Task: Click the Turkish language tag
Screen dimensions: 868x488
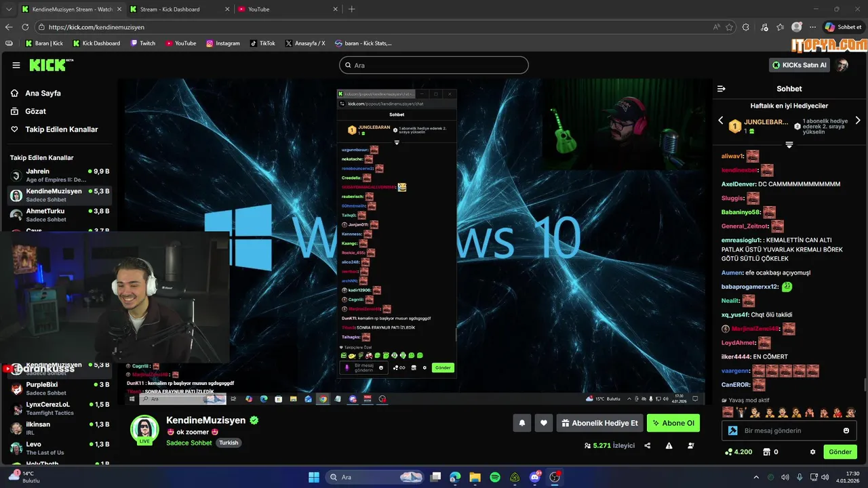Action: tap(229, 443)
